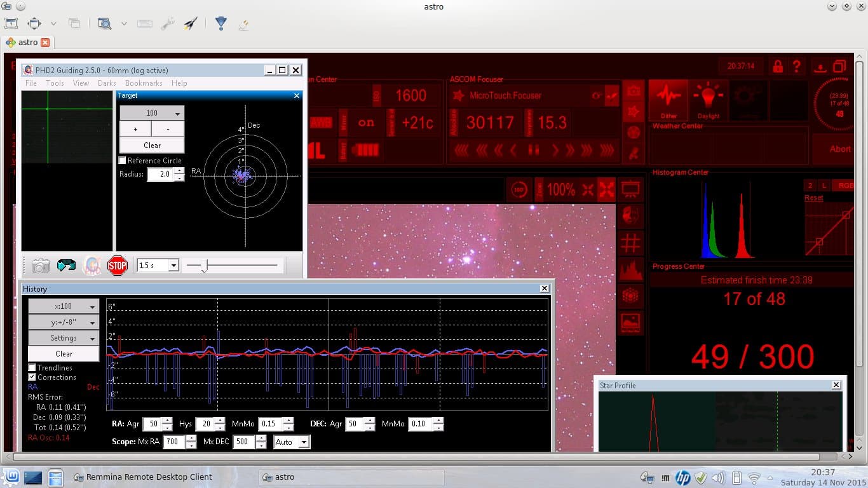The image size is (868, 488).
Task: Open the Target zoom 100 dropdown
Action: 152,113
